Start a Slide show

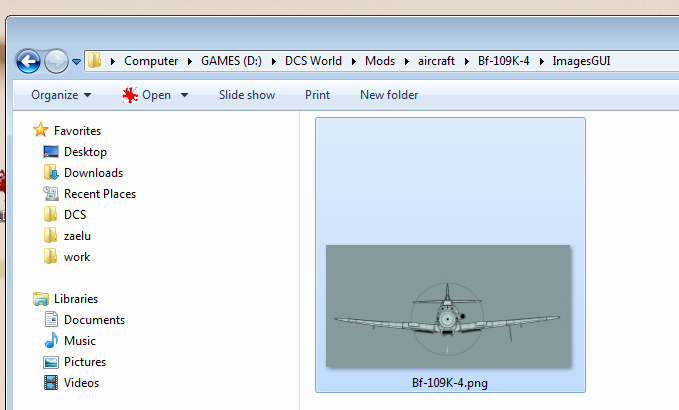pyautogui.click(x=247, y=95)
